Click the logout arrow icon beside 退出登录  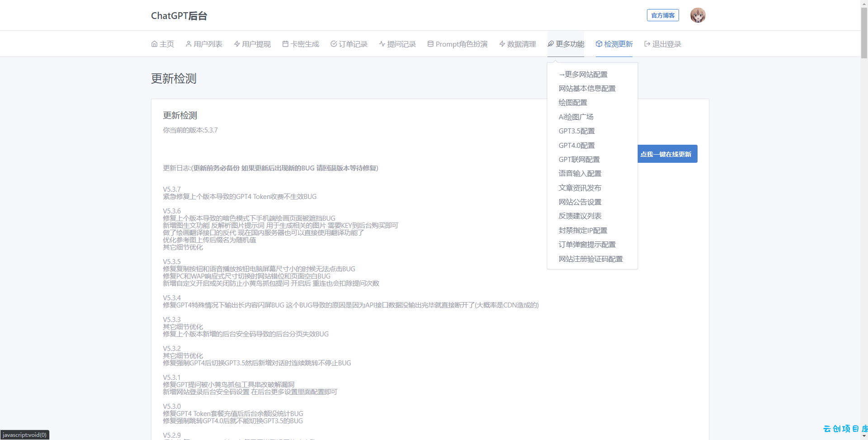647,44
